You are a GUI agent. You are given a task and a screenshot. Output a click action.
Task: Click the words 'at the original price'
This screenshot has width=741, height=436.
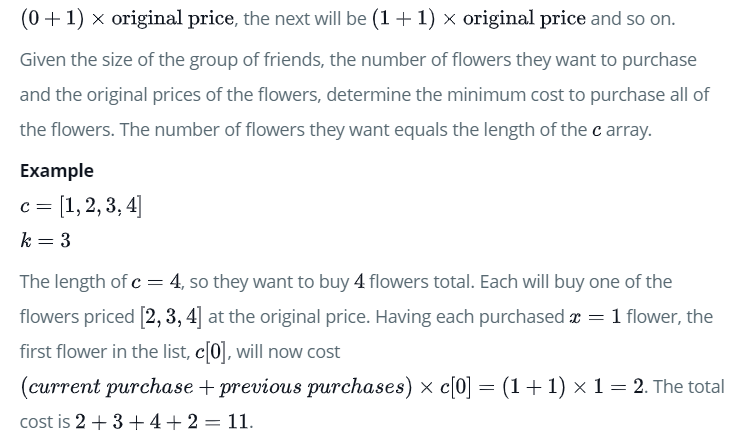(x=287, y=317)
